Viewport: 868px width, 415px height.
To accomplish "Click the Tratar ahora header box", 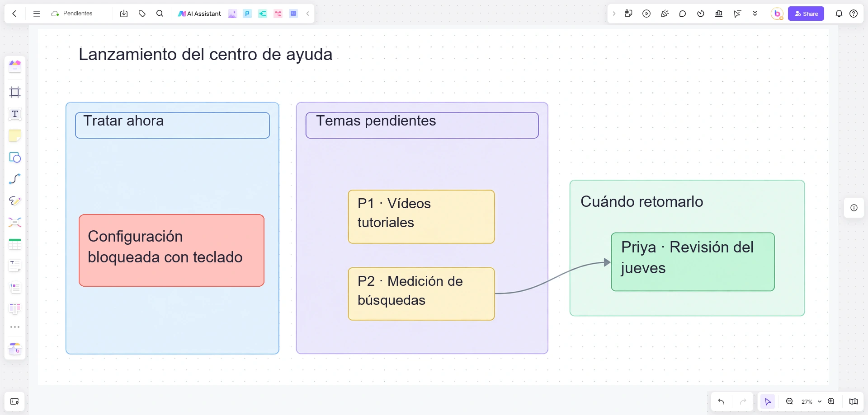I will tap(173, 125).
